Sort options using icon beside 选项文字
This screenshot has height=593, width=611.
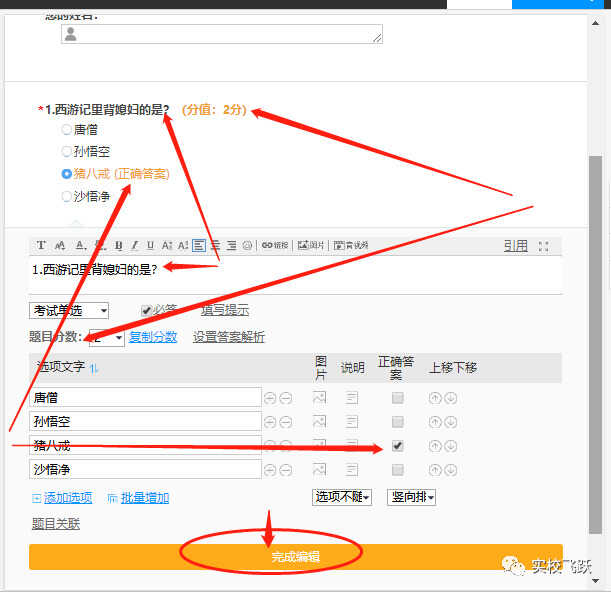click(x=94, y=368)
